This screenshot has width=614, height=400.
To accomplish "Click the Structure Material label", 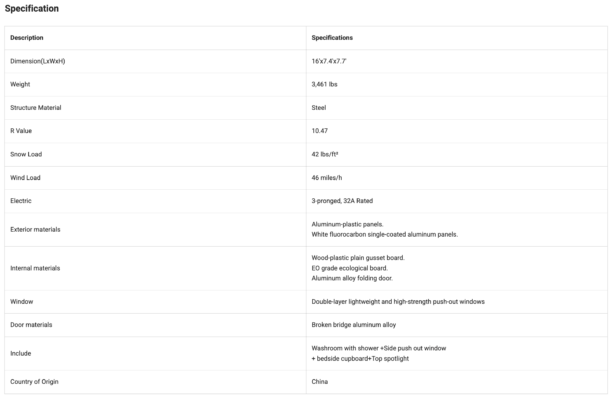I will (36, 108).
